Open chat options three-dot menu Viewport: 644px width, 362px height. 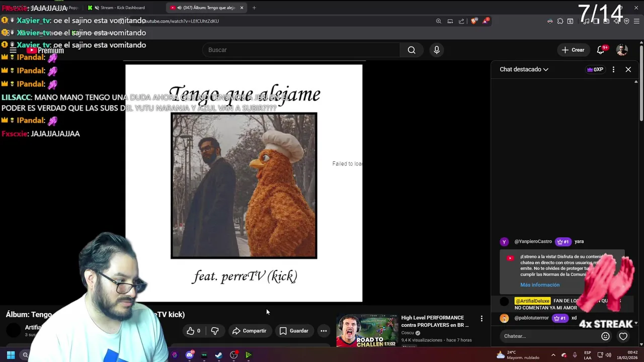click(613, 69)
